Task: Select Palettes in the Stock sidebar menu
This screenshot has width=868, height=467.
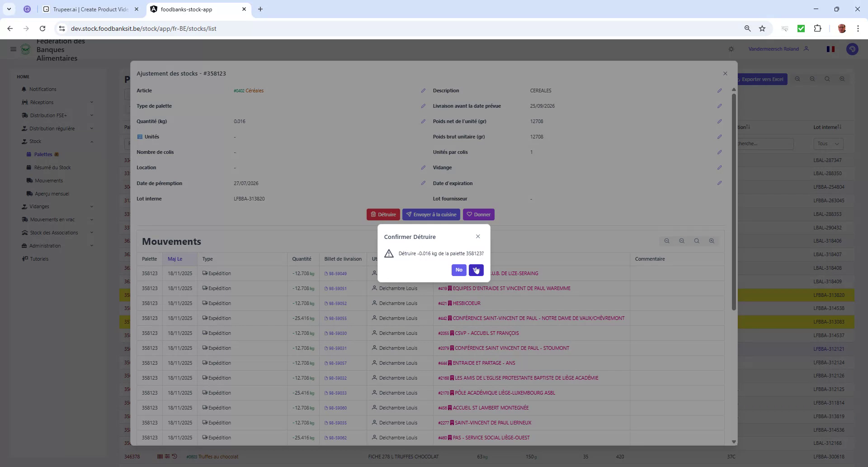Action: pos(43,154)
